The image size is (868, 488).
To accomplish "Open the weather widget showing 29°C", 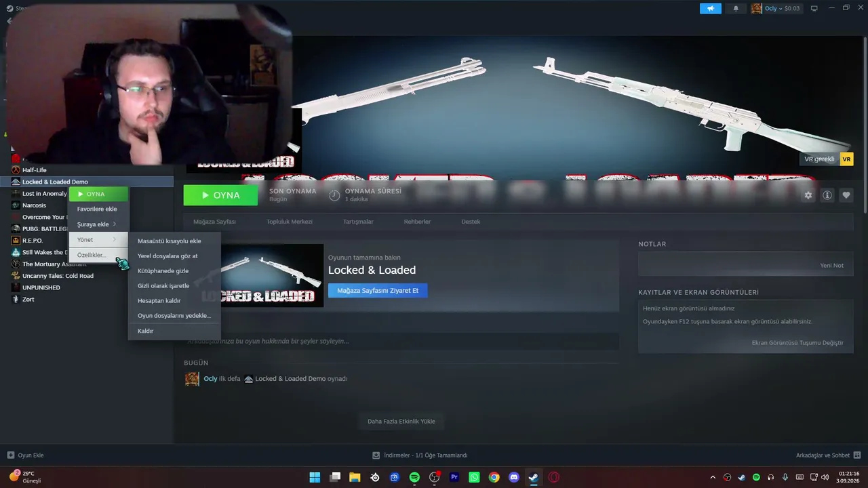I will (x=26, y=477).
